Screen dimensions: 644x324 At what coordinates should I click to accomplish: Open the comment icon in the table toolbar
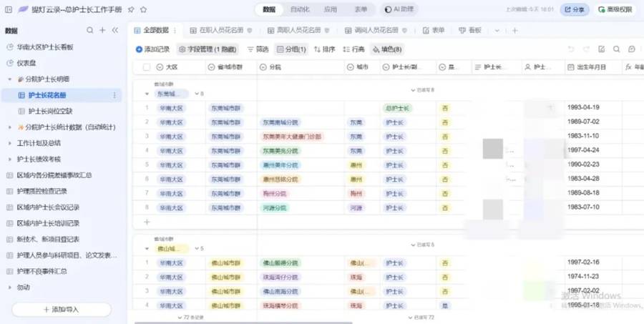(x=632, y=49)
